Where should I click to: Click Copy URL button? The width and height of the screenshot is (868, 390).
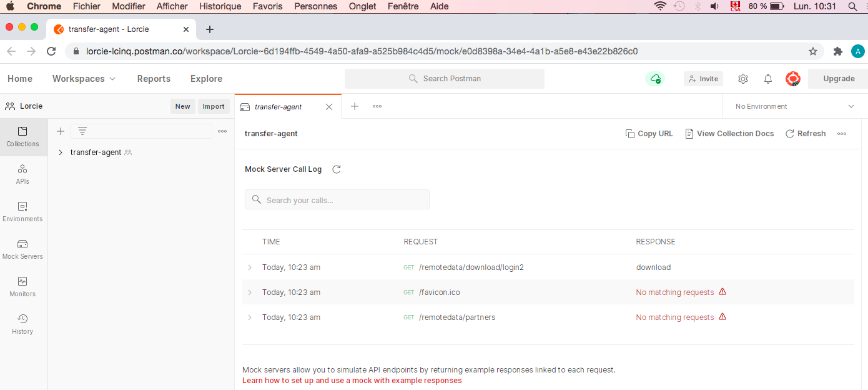pos(649,134)
